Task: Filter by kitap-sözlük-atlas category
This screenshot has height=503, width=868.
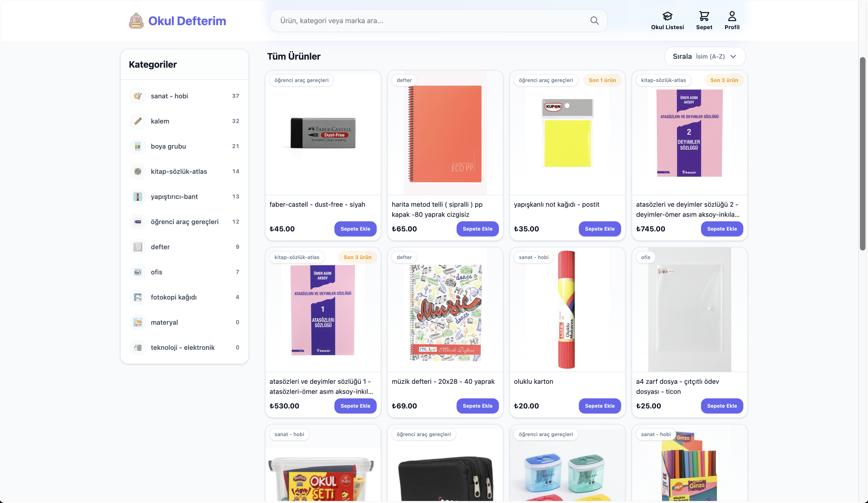Action: [185, 171]
